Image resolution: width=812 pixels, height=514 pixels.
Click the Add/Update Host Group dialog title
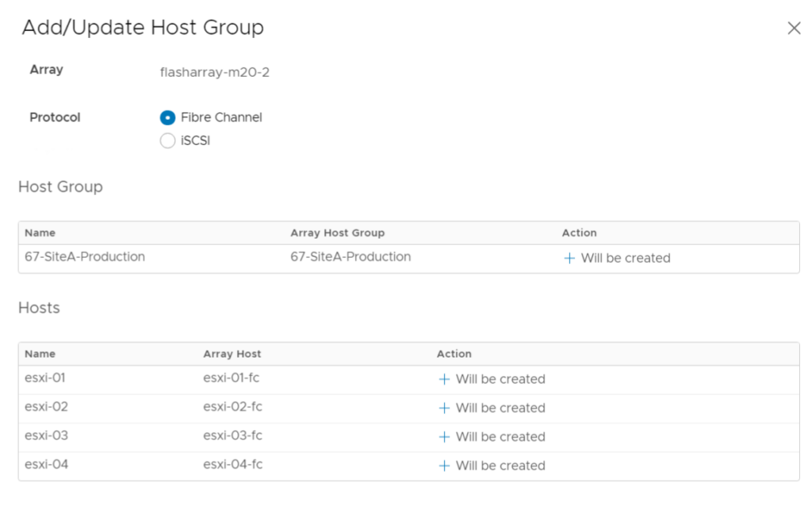[x=143, y=28]
